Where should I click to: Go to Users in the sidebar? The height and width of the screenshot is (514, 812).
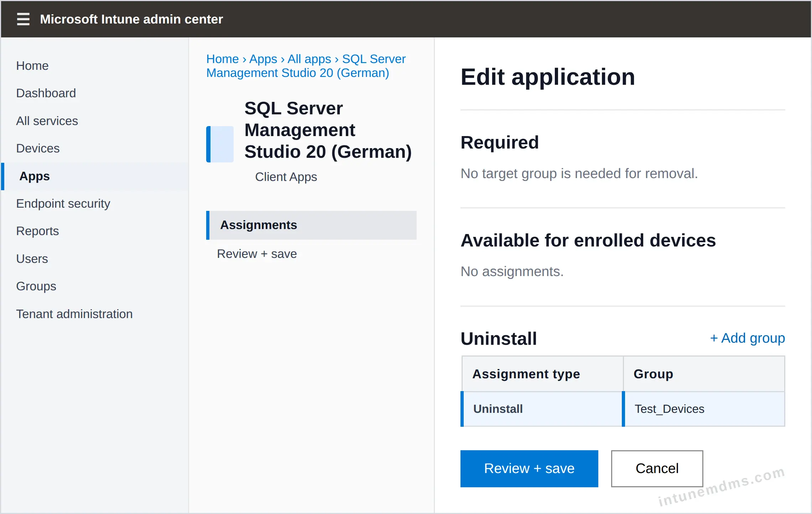(32, 259)
